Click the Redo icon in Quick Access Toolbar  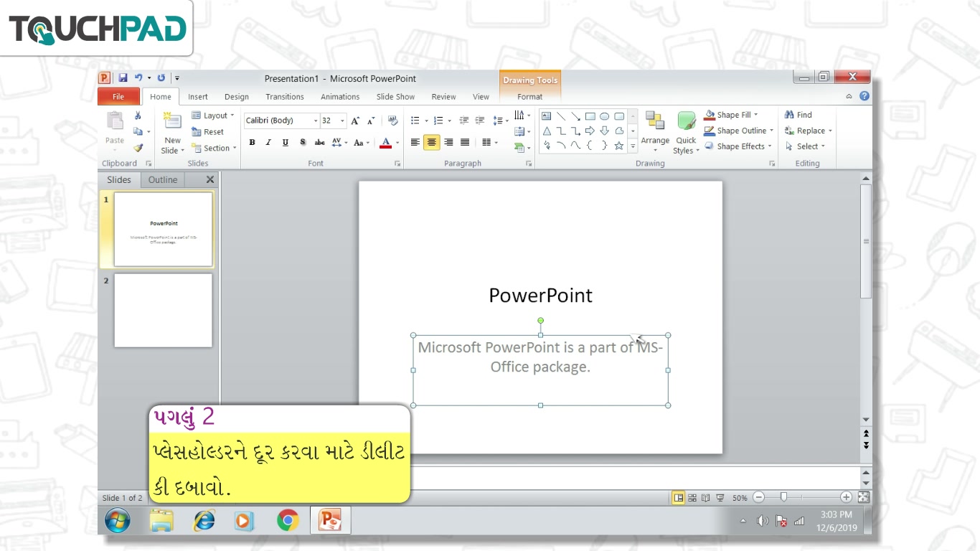[x=161, y=78]
